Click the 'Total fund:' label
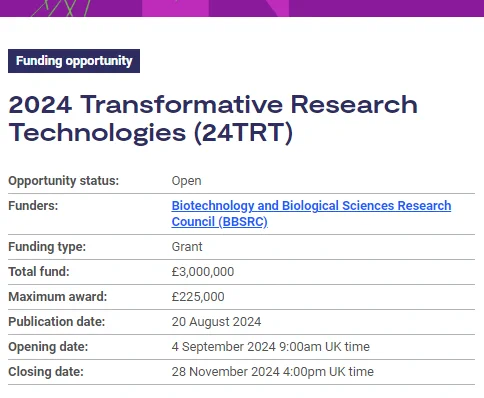 tap(39, 272)
